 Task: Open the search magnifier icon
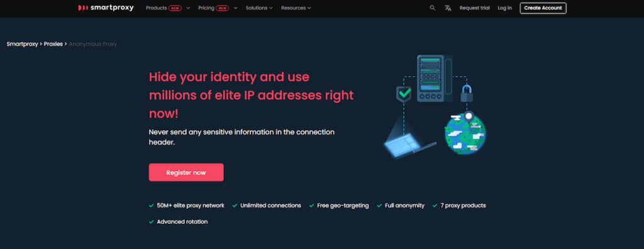433,8
